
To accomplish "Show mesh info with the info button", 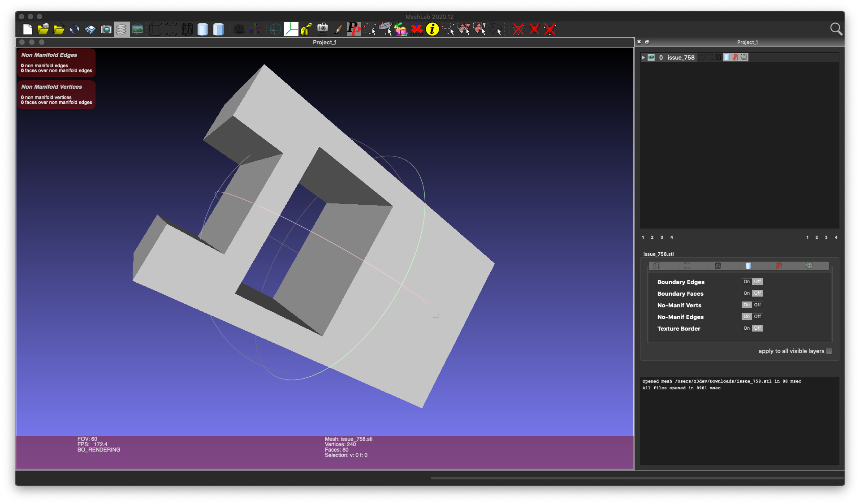I will click(433, 30).
